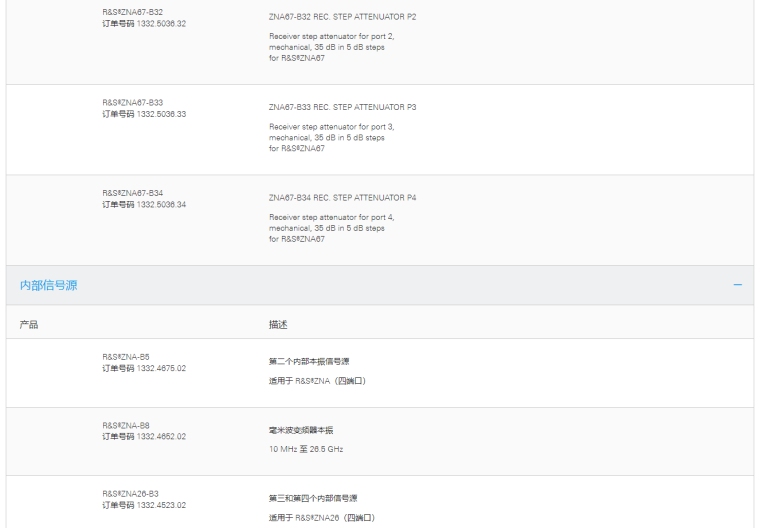760x528 pixels.
Task: Click the 描述 column header
Action: pyautogui.click(x=266, y=325)
